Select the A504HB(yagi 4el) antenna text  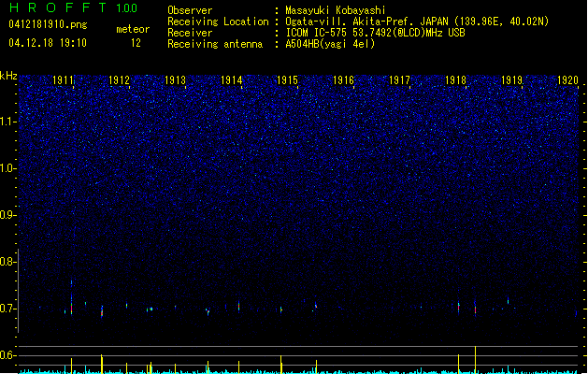[x=330, y=44]
